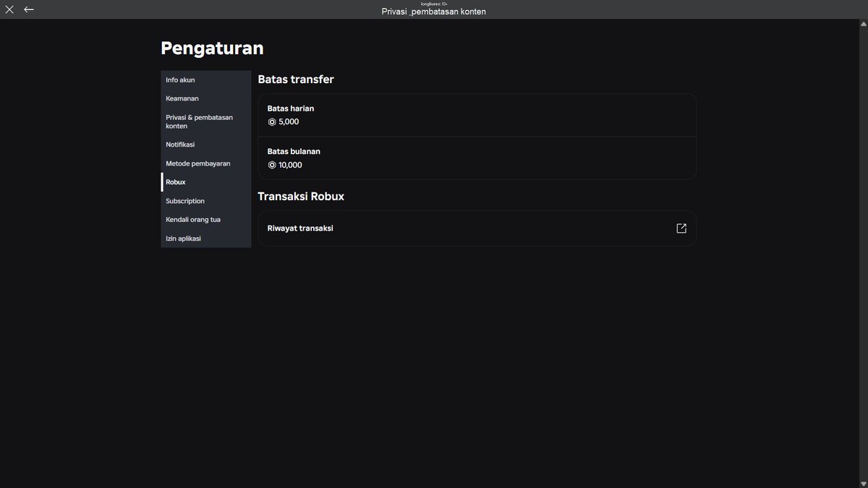
Task: Open the Batas bulanan limit row
Action: (477, 158)
